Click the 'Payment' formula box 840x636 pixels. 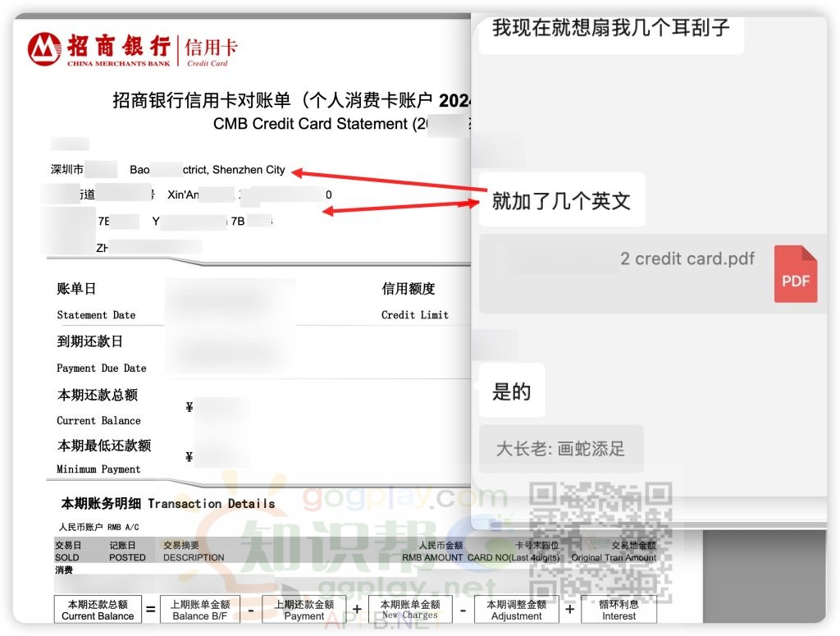(x=304, y=610)
